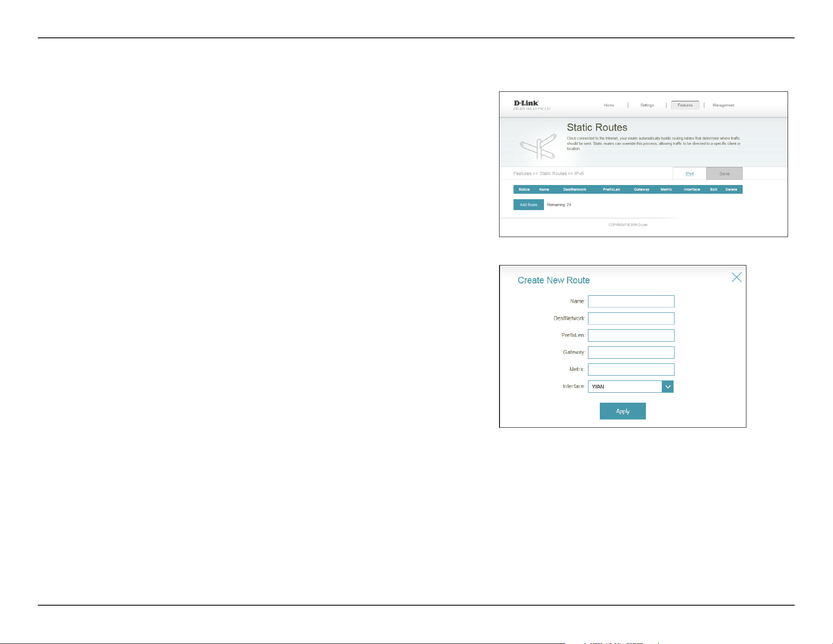Close the Create New Route dialog
The width and height of the screenshot is (833, 644).
point(737,277)
